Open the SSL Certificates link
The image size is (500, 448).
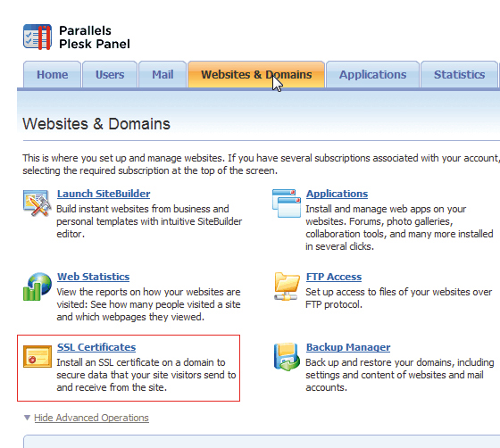[96, 347]
